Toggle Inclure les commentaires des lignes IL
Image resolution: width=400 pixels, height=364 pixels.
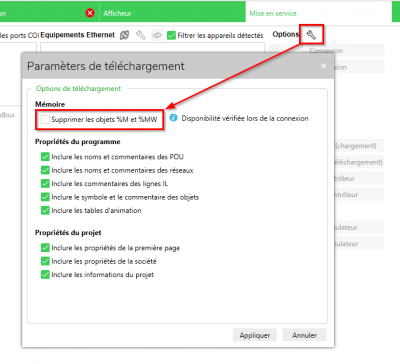45,183
